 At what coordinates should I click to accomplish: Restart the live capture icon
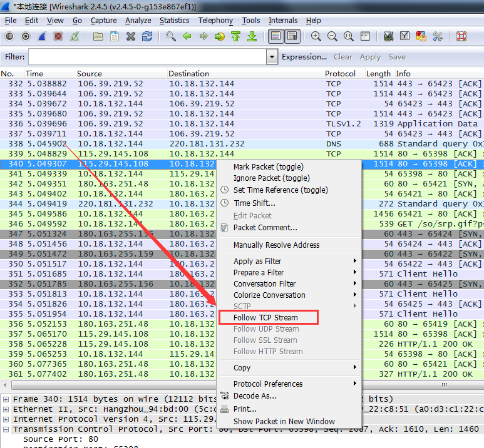tap(75, 36)
